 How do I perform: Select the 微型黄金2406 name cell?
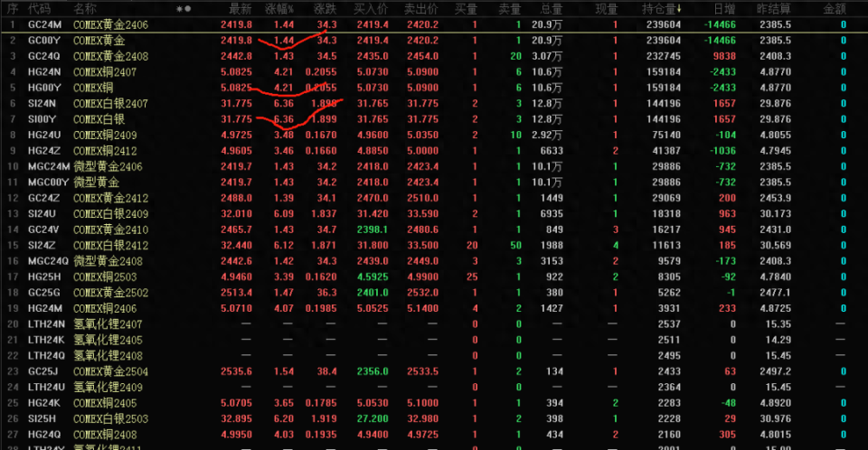coord(108,166)
